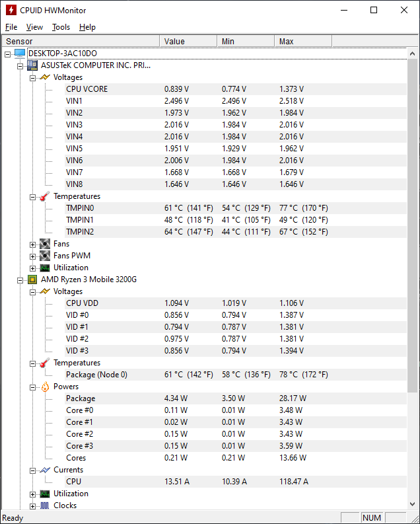This screenshot has width=420, height=524.
Task: Expand the motherboard Utilization node
Action: [x=32, y=268]
